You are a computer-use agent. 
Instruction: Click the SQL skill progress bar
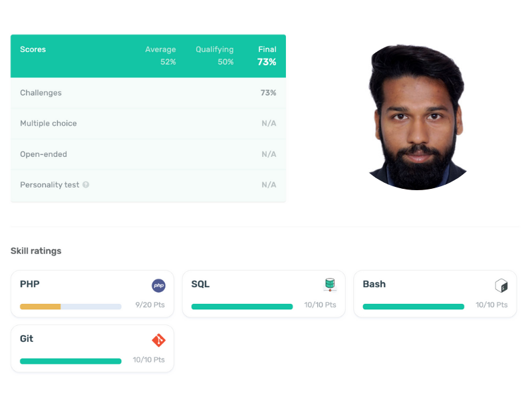coord(242,307)
